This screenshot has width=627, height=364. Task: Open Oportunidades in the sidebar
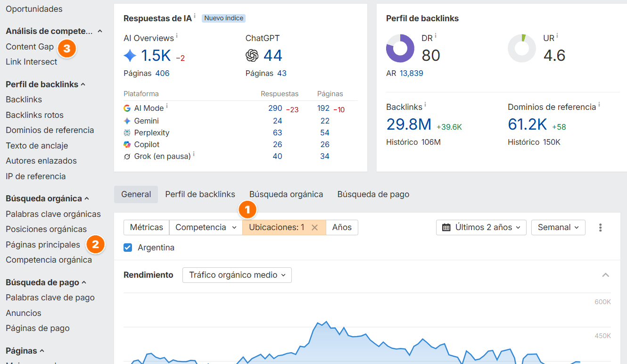(34, 9)
